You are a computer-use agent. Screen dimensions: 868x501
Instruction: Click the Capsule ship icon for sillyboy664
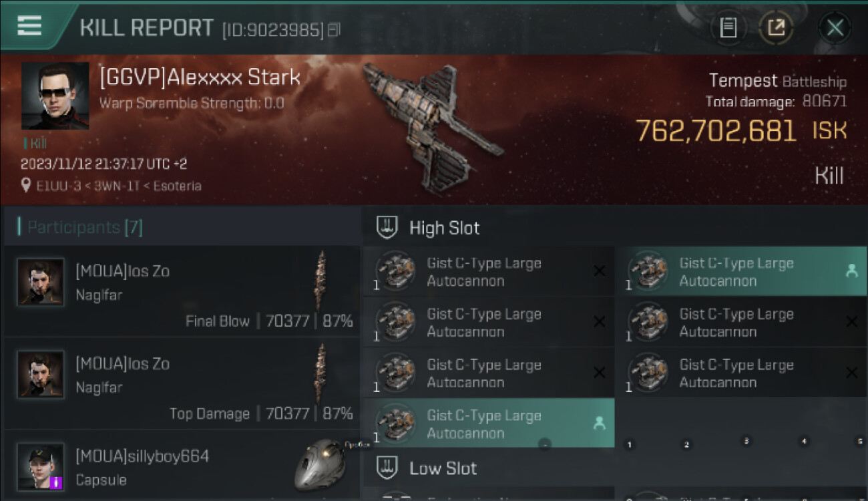pyautogui.click(x=319, y=464)
